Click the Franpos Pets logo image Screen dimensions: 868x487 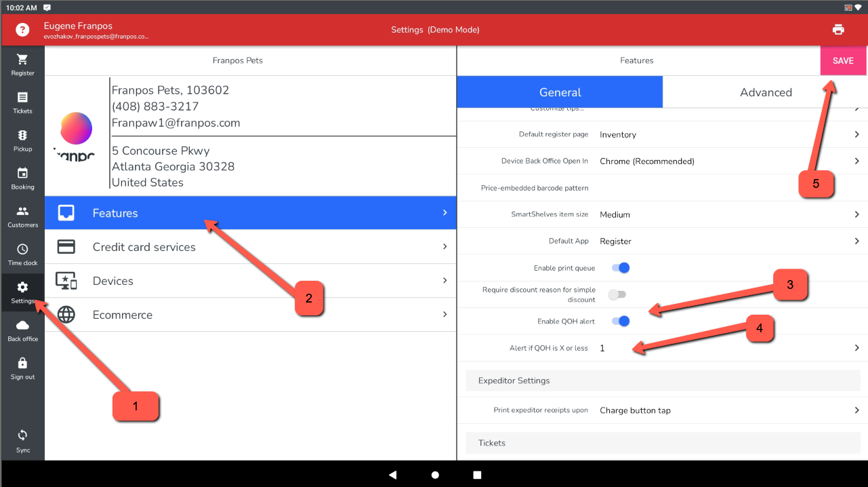click(x=75, y=136)
